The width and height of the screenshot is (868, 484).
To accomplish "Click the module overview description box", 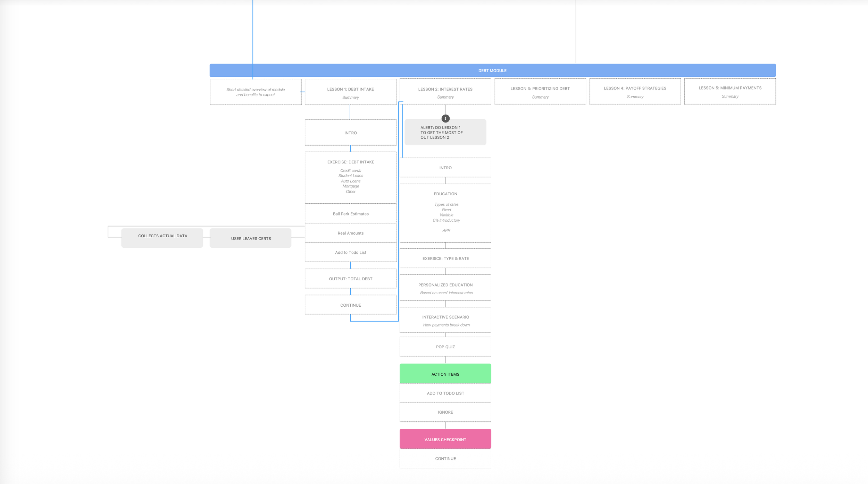I will (x=256, y=92).
